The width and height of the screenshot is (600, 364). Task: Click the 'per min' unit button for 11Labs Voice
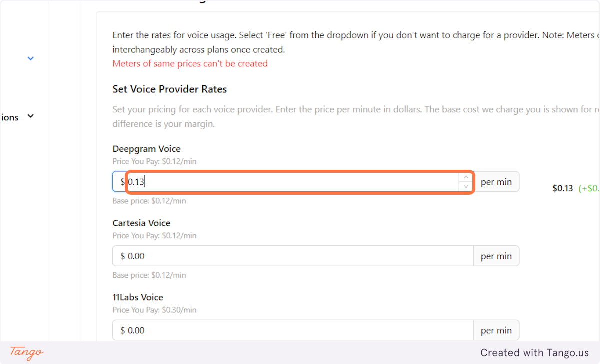496,330
